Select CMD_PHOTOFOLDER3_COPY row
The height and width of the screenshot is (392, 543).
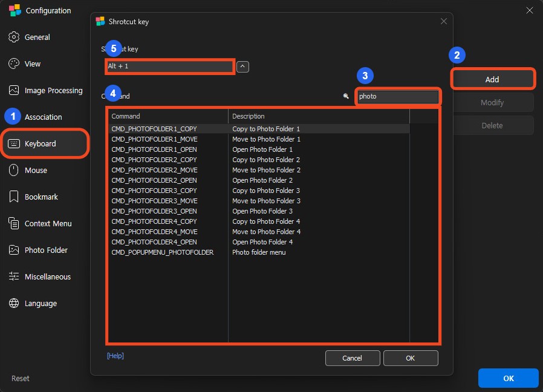pos(259,191)
